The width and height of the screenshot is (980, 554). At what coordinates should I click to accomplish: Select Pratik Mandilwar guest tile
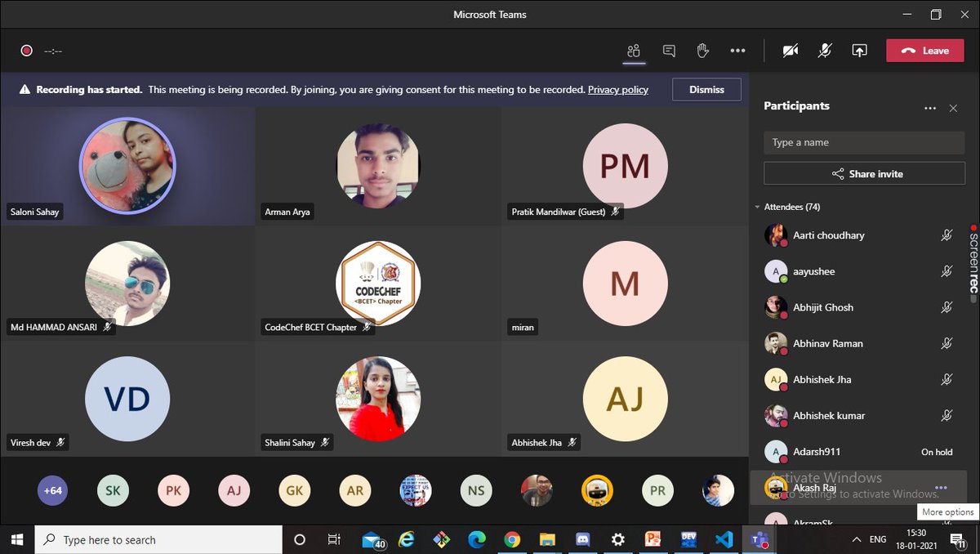pos(625,166)
